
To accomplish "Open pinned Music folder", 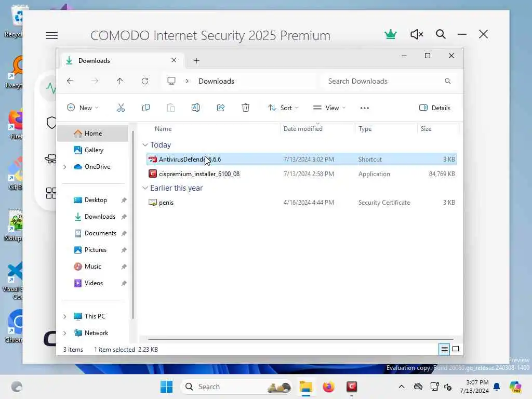I will 92,267.
